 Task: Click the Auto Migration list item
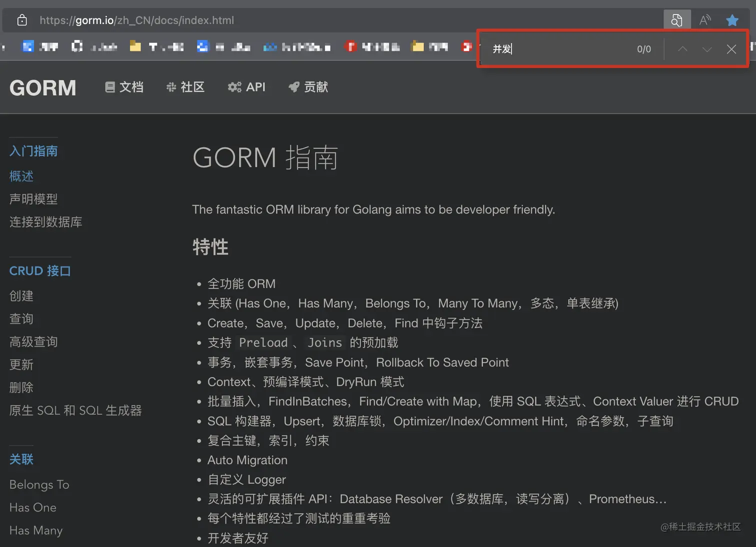pyautogui.click(x=247, y=460)
